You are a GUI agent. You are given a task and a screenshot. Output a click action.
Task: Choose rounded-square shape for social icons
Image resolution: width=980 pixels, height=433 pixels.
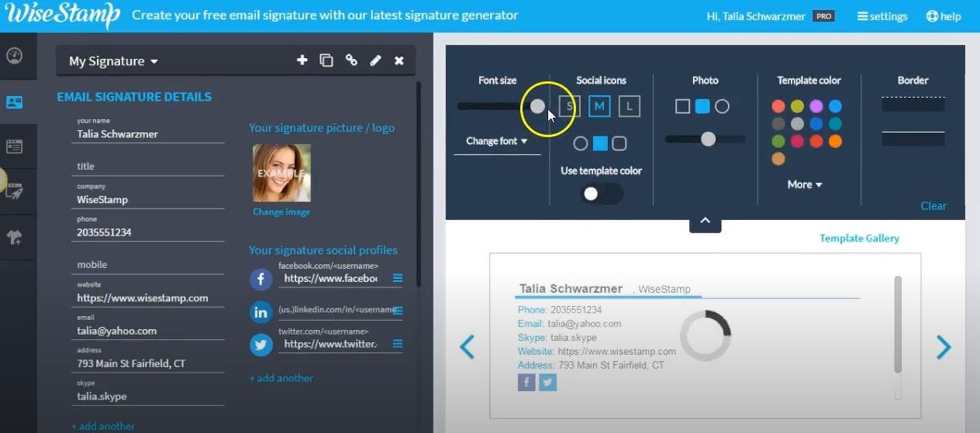coord(619,143)
